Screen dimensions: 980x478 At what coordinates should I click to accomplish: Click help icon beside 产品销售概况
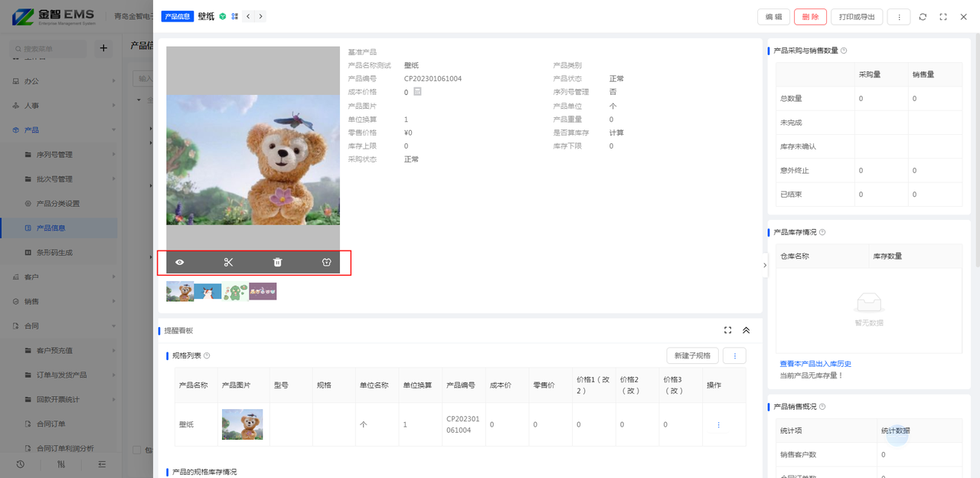(x=822, y=407)
